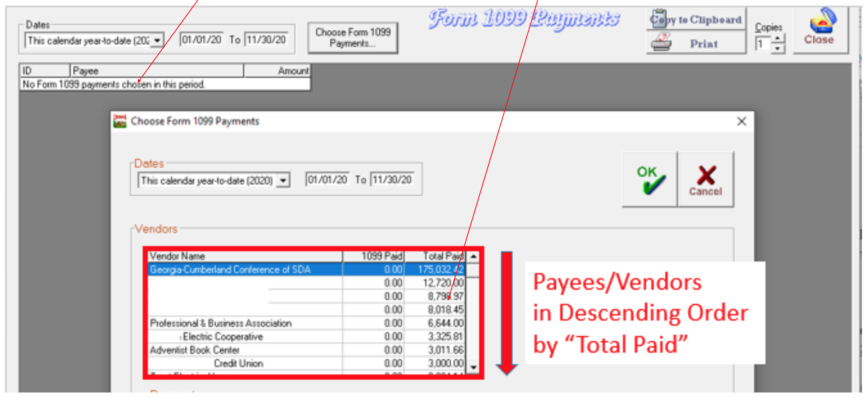Click the Print printer icon
Viewport: 868px width, 398px height.
click(x=661, y=43)
